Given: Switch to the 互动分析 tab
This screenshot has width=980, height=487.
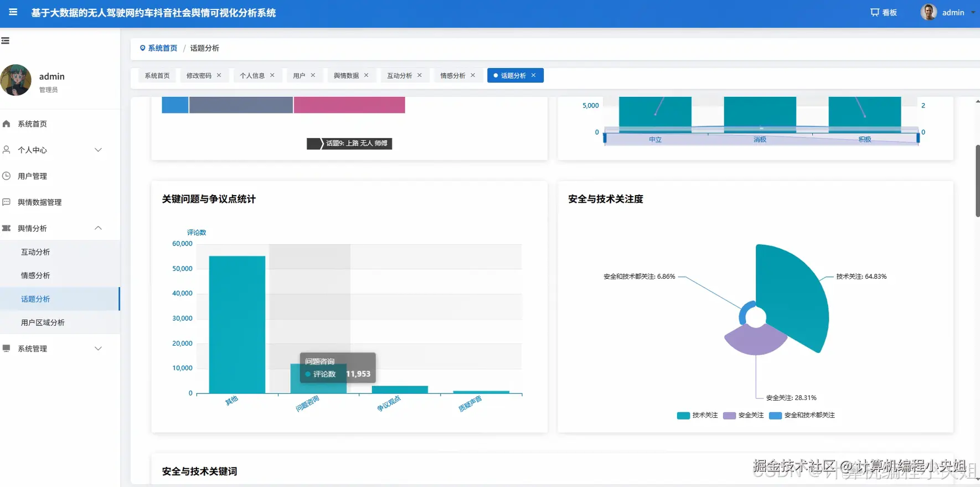Looking at the screenshot, I should (399, 75).
